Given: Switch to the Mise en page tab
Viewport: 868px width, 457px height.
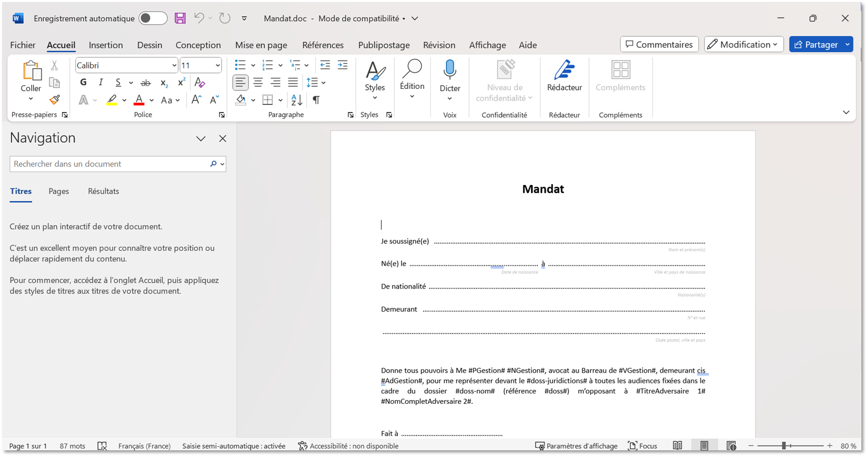Looking at the screenshot, I should 261,45.
